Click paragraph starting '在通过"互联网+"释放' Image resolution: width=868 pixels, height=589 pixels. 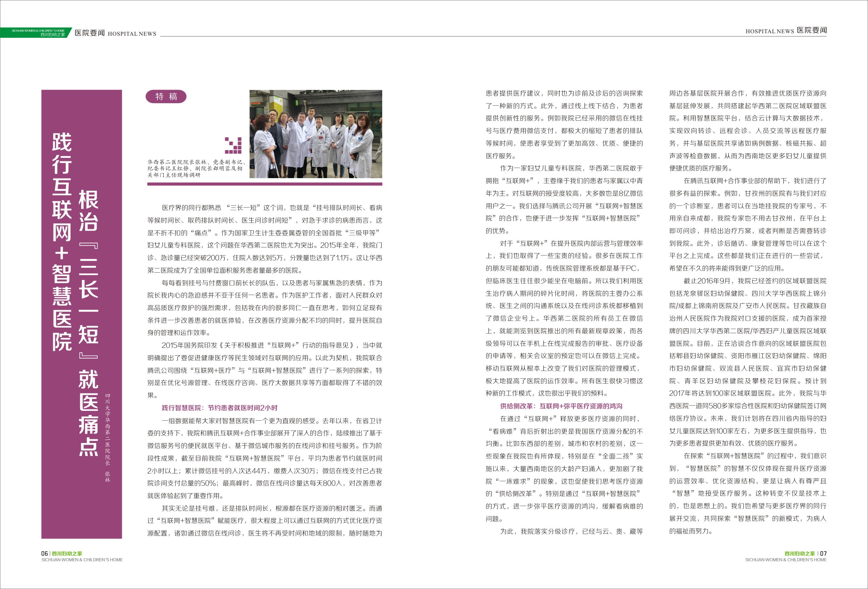pyautogui.click(x=564, y=469)
